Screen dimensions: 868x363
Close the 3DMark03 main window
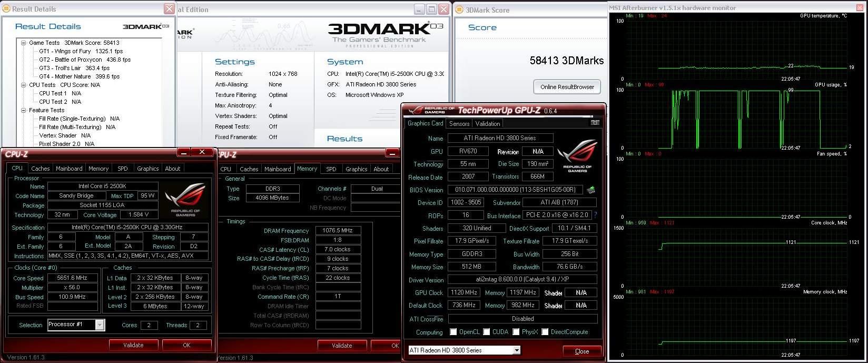pos(444,9)
